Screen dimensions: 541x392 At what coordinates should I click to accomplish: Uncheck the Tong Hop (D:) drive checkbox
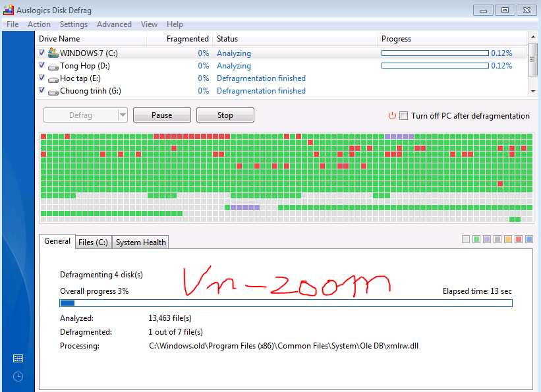42,65
